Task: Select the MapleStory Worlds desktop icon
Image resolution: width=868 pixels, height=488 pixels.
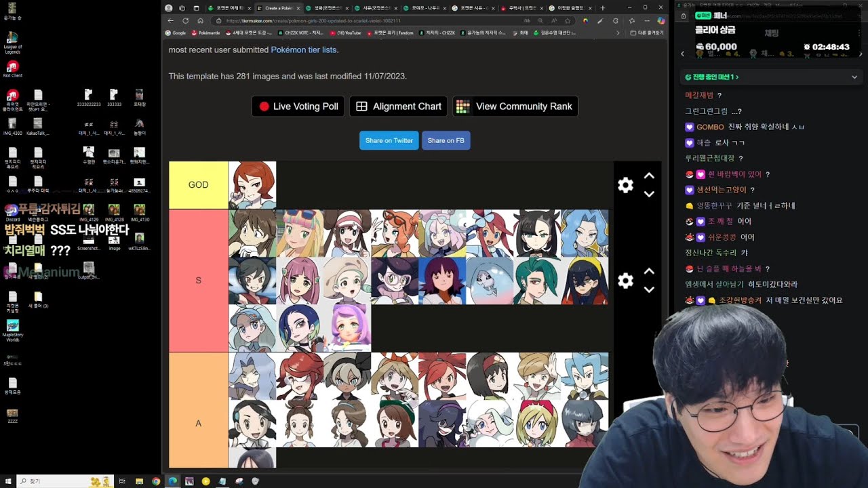Action: (x=12, y=329)
